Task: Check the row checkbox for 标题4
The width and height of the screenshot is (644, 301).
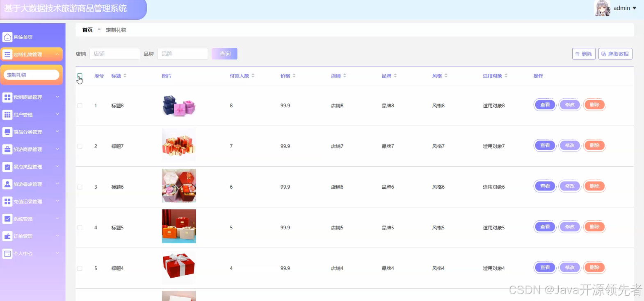Action: [x=80, y=268]
